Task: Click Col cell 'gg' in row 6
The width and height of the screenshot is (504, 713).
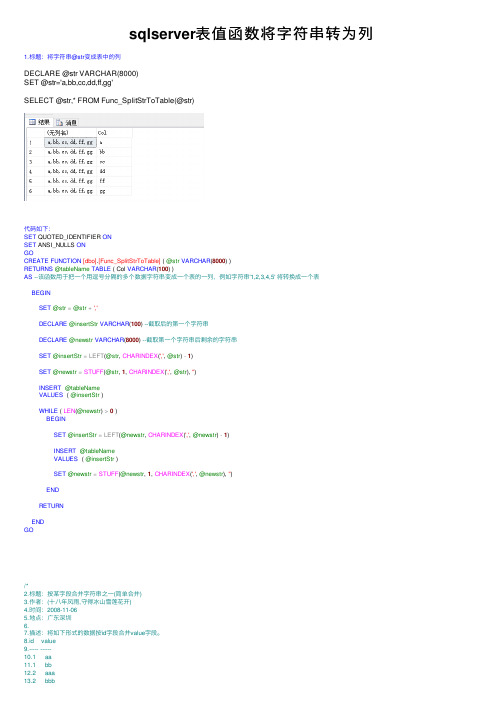Action: coord(114,191)
